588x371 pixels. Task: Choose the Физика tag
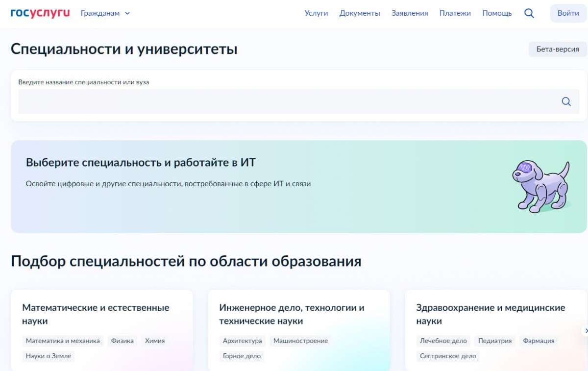[122, 341]
